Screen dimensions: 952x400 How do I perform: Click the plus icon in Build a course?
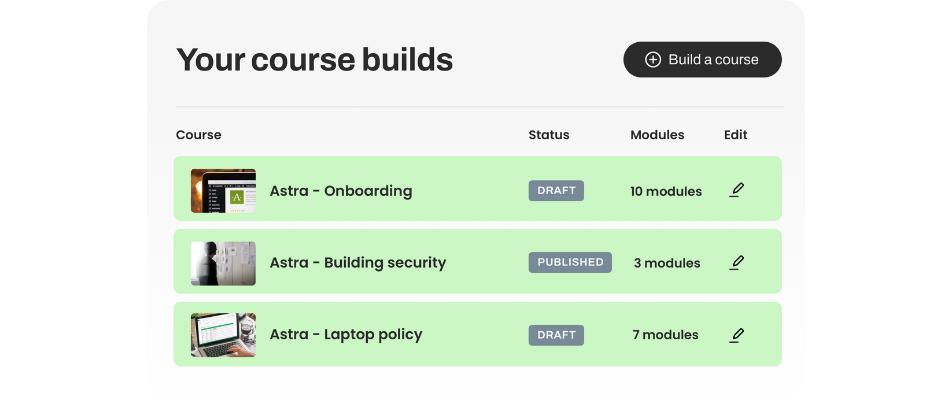(653, 59)
